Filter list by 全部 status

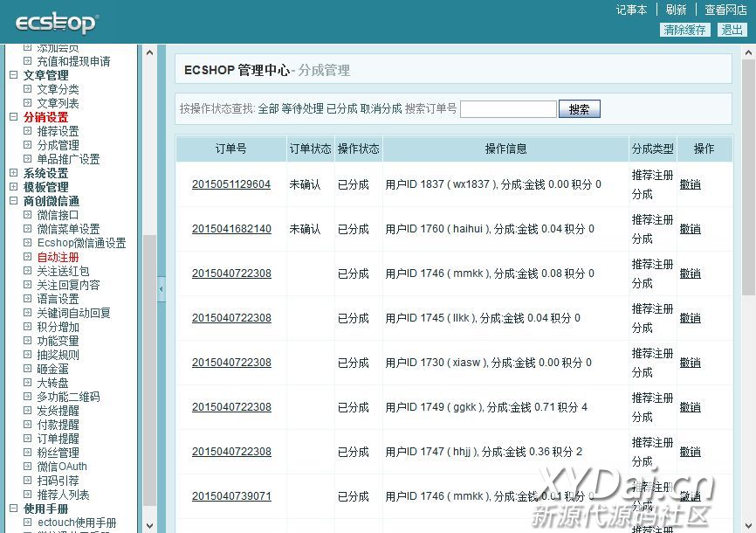tap(269, 108)
